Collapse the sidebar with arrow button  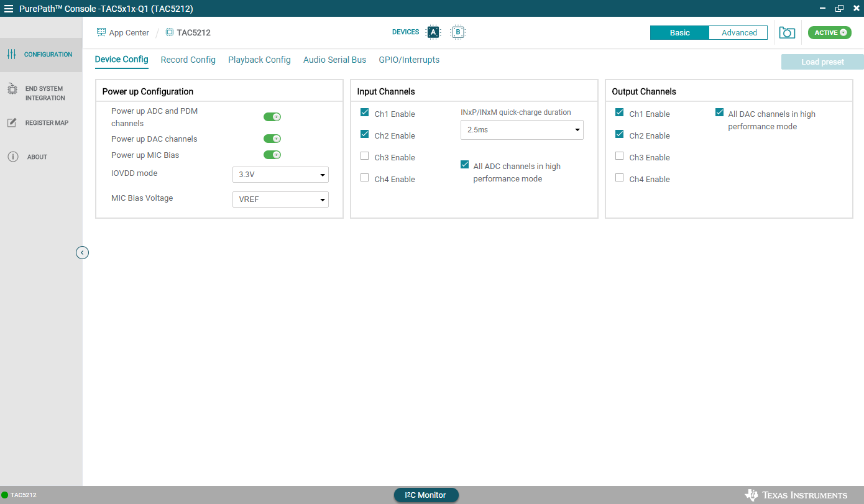(x=82, y=252)
